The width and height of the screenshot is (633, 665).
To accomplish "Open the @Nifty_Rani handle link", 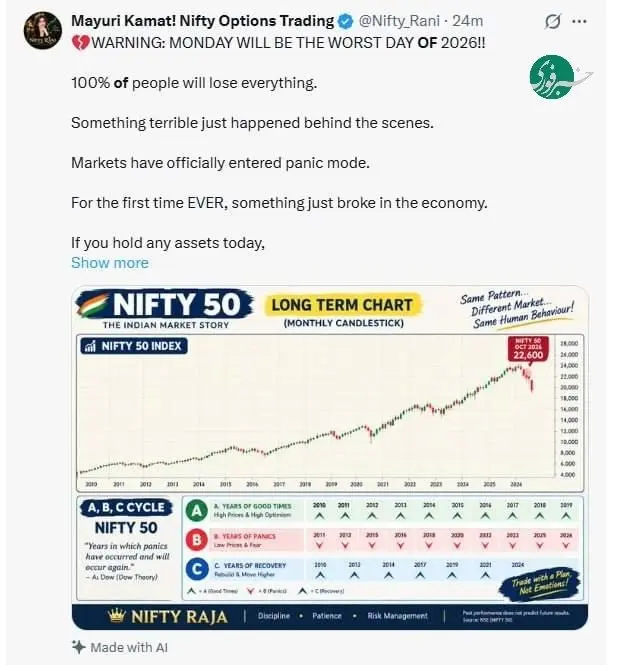I will [399, 21].
